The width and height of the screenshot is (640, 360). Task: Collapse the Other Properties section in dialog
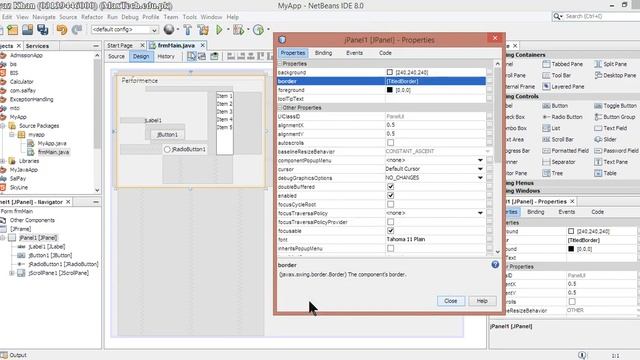pos(280,108)
